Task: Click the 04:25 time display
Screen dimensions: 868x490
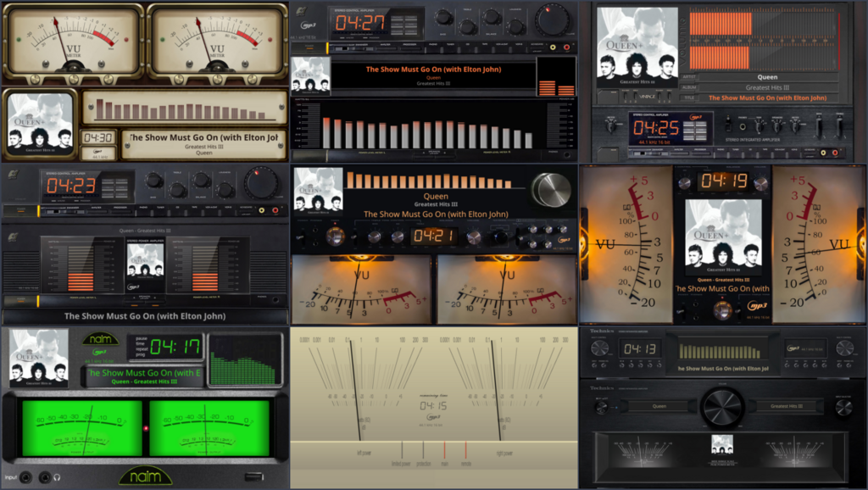Action: click(657, 128)
